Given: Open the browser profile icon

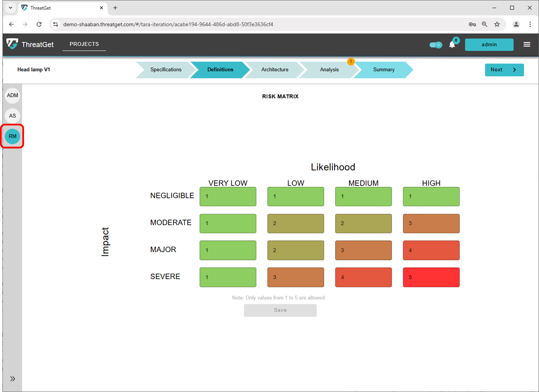Looking at the screenshot, I should pyautogui.click(x=516, y=24).
